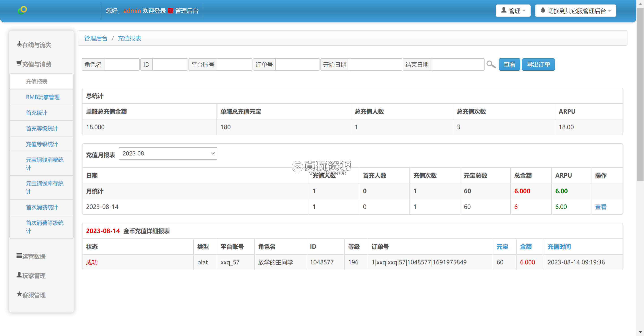The image size is (644, 336).
Task: Click the plane icon beside 在线与流失
Action: point(19,44)
